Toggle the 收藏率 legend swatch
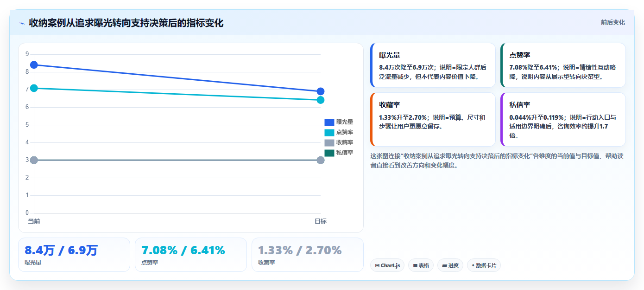This screenshot has width=644, height=290. (x=329, y=142)
